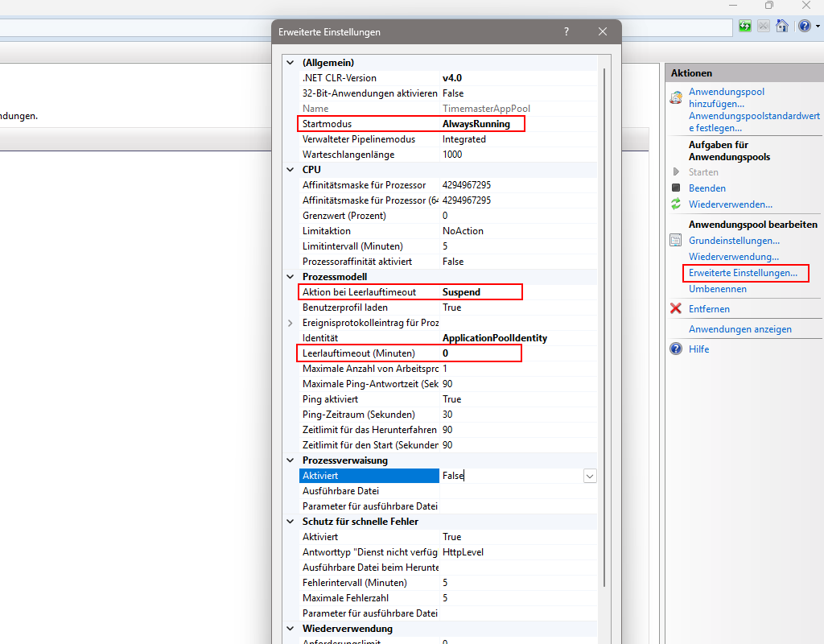The image size is (824, 644).
Task: Collapse the (Allgemein) section
Action: [290, 63]
